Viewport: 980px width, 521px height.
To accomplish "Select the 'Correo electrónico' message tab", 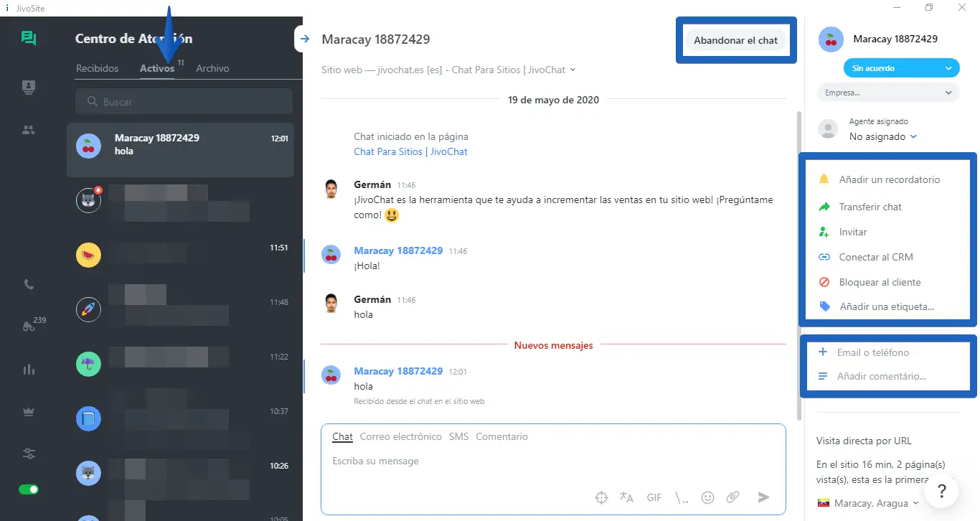I will coord(400,436).
